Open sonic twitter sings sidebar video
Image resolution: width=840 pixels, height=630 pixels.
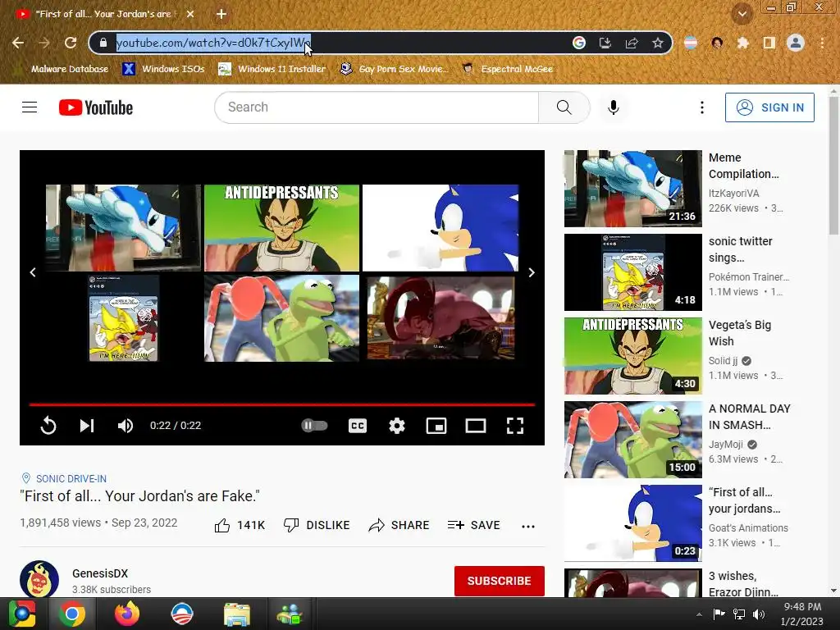(x=632, y=272)
